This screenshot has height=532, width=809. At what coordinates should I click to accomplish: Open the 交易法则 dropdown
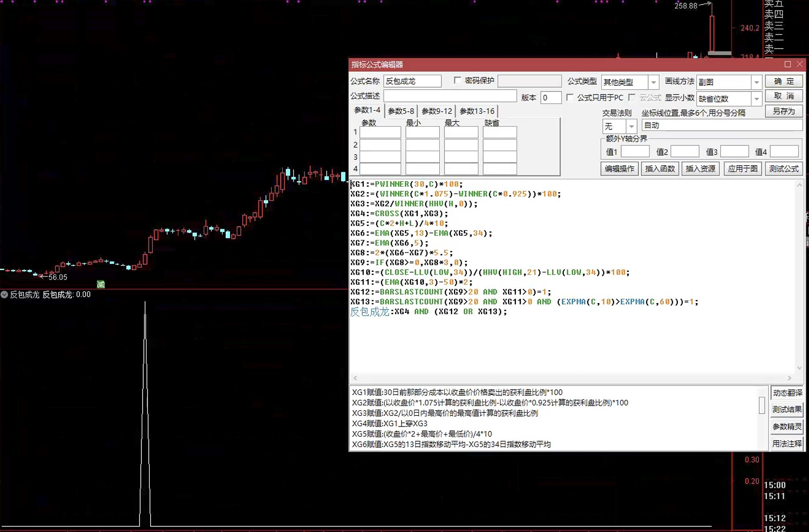click(632, 126)
